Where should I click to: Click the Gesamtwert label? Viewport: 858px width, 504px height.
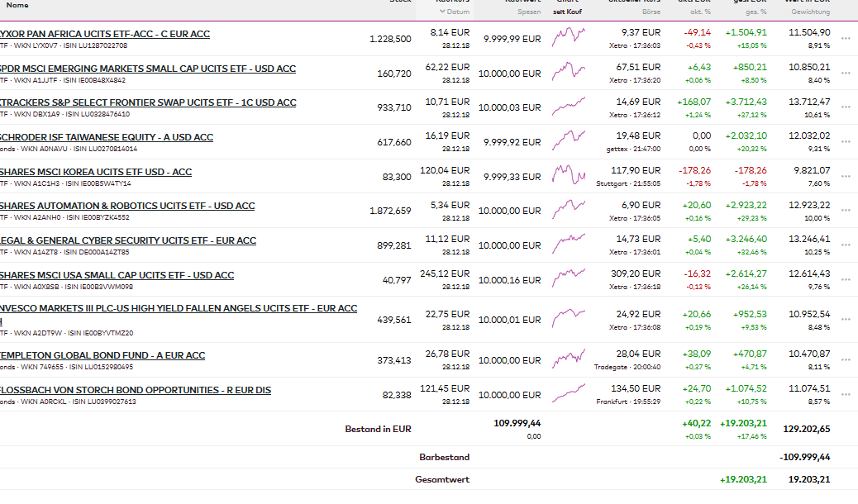click(442, 479)
